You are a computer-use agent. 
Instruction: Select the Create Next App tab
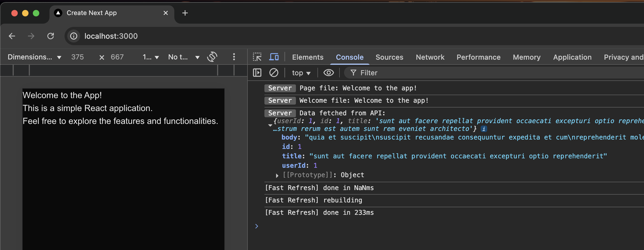pyautogui.click(x=112, y=13)
